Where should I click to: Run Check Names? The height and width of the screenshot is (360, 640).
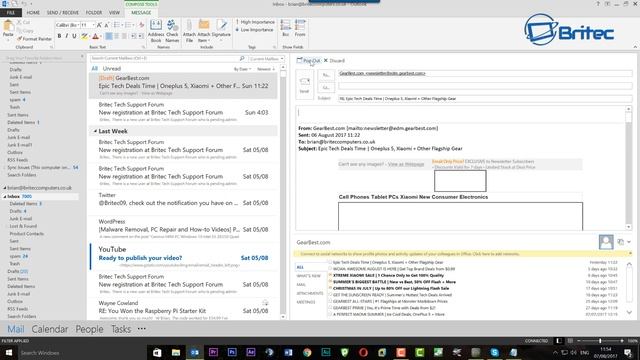172,31
